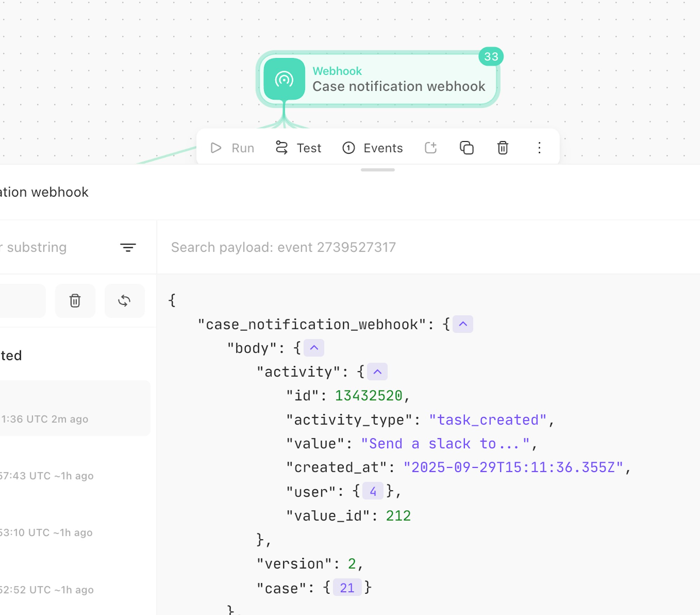Image resolution: width=700 pixels, height=615 pixels.
Task: Duplicate the webhook using copy icon
Action: (467, 148)
